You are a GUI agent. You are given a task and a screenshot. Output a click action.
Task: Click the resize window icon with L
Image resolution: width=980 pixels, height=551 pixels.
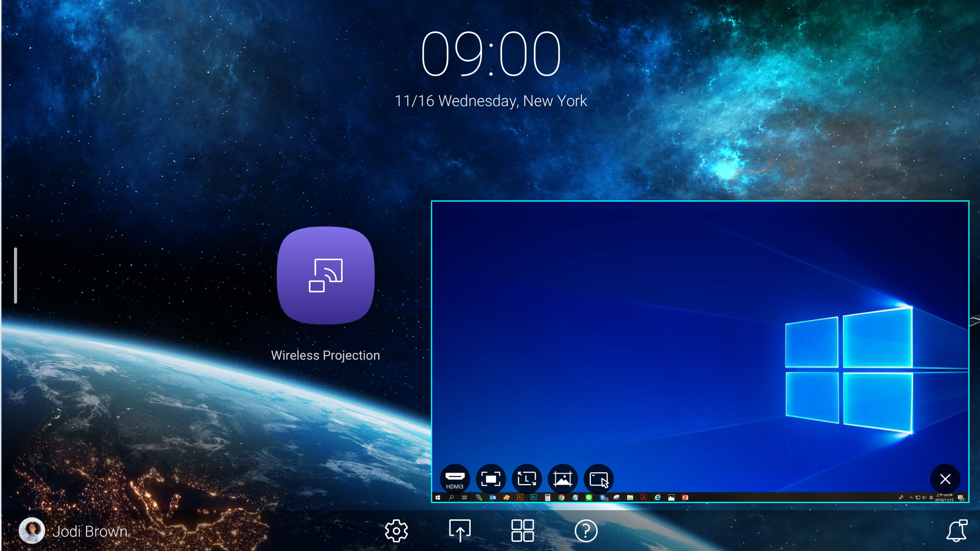pos(527,479)
